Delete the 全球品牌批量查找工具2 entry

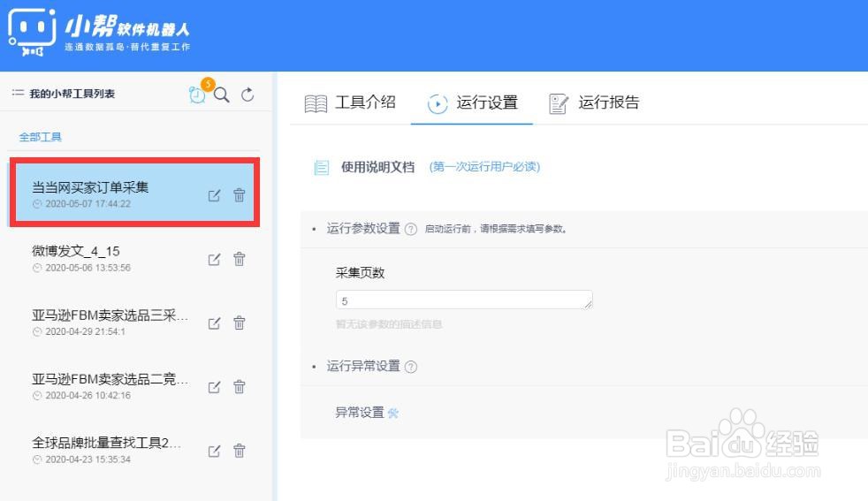(240, 451)
